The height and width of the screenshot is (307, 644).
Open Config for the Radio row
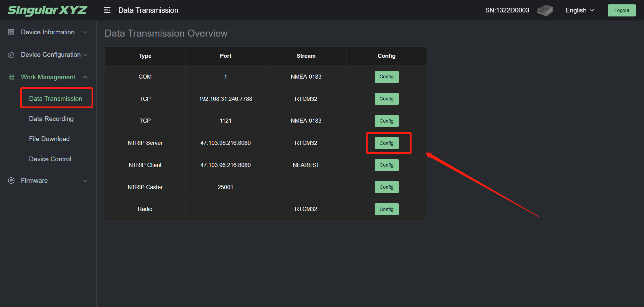pos(386,209)
